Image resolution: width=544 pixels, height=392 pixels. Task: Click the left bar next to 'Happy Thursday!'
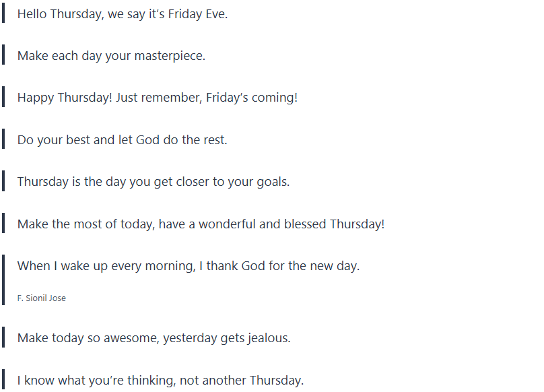(x=3, y=98)
